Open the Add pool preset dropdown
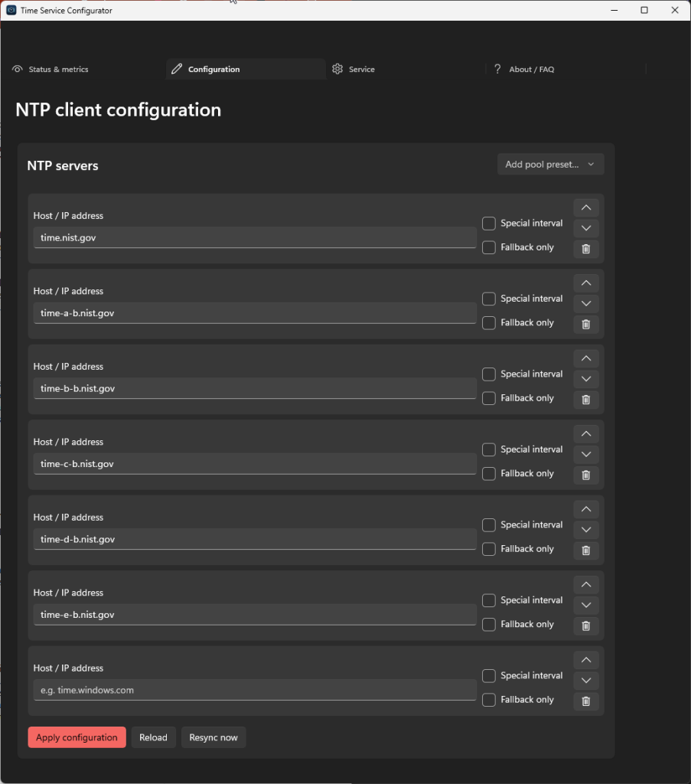 click(x=551, y=165)
